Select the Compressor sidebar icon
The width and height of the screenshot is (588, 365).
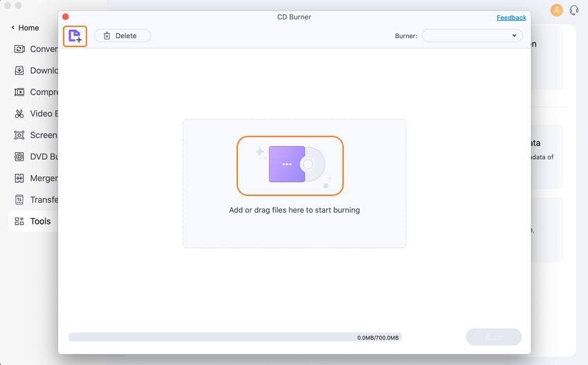tap(19, 92)
